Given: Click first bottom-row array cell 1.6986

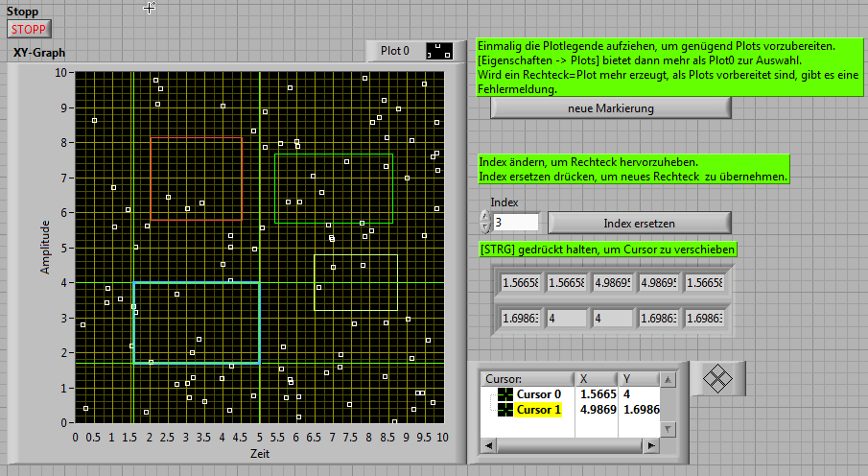Looking at the screenshot, I should click(520, 318).
